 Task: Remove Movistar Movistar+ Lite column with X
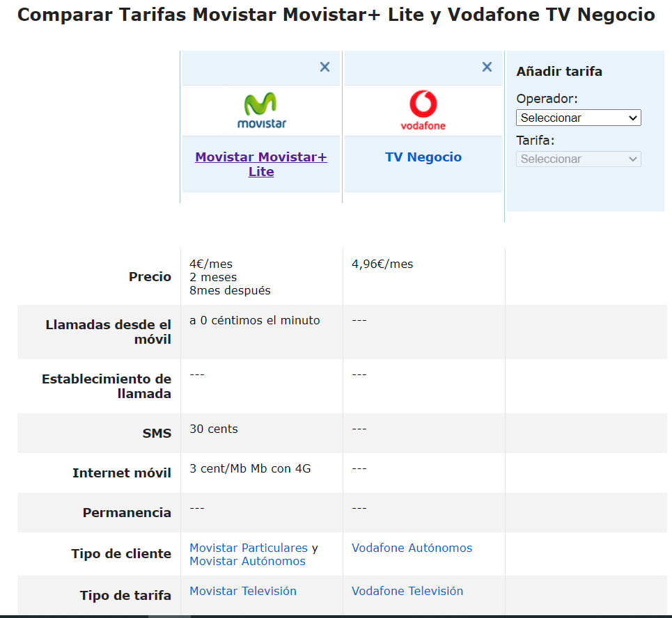click(x=325, y=67)
